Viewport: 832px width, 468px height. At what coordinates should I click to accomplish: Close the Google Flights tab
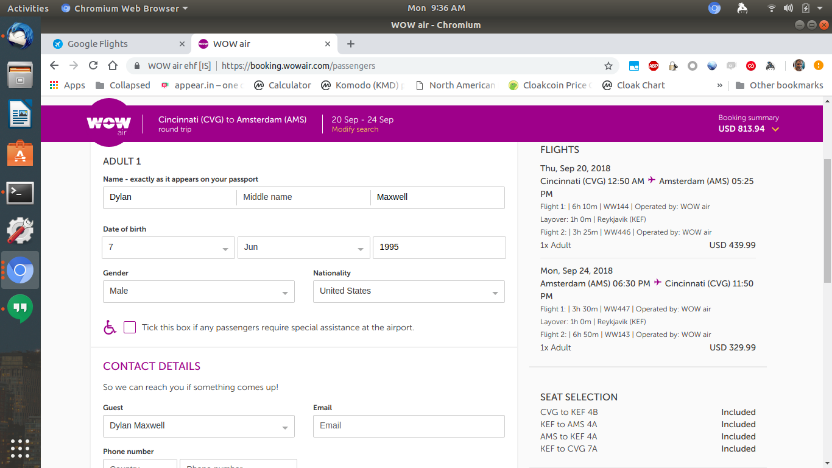pos(182,44)
